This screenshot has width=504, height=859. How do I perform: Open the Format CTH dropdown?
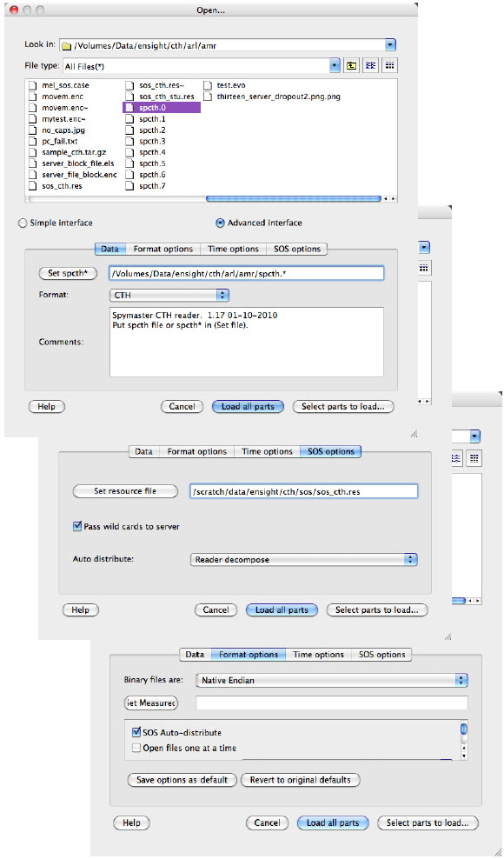tap(169, 295)
